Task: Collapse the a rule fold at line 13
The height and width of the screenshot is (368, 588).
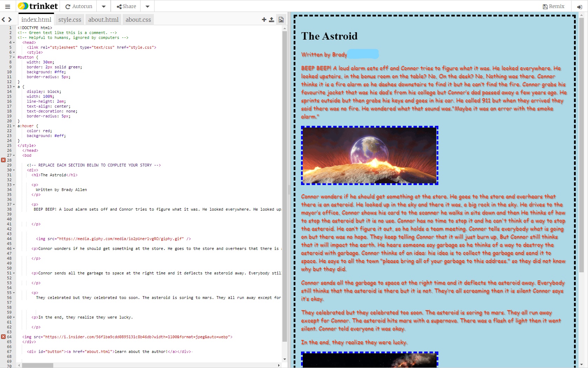Action: pyautogui.click(x=14, y=87)
